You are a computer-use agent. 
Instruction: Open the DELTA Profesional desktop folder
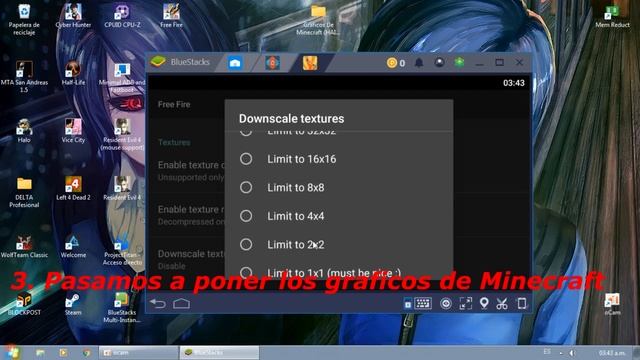point(24,192)
